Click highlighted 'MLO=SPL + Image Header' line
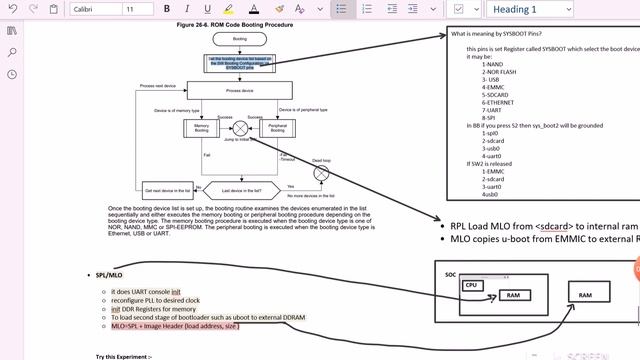This screenshot has height=360, width=640. pyautogui.click(x=175, y=326)
